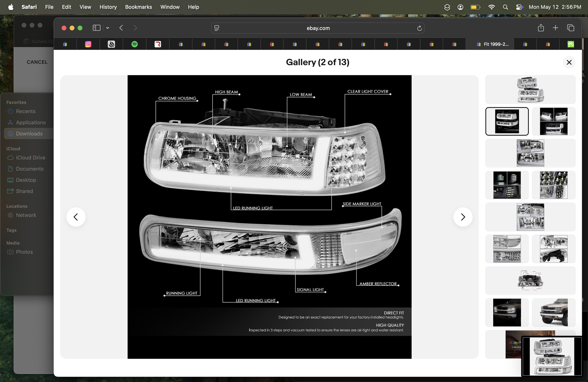588x382 pixels.
Task: Select the first headlight thumbnail
Action: [530, 89]
